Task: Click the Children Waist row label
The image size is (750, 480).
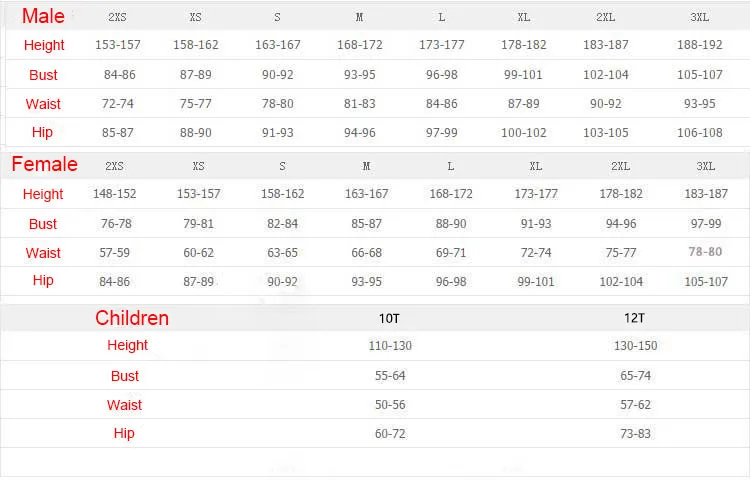Action: point(124,405)
